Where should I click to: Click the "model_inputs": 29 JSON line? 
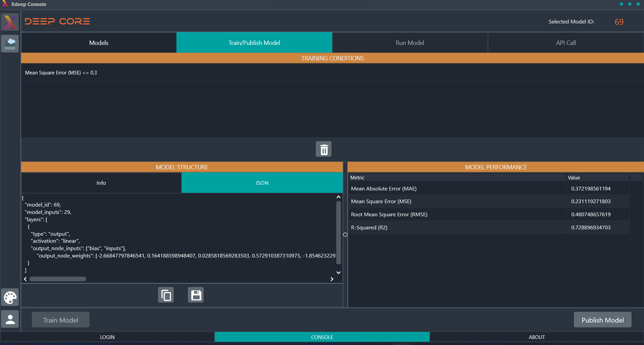48,212
